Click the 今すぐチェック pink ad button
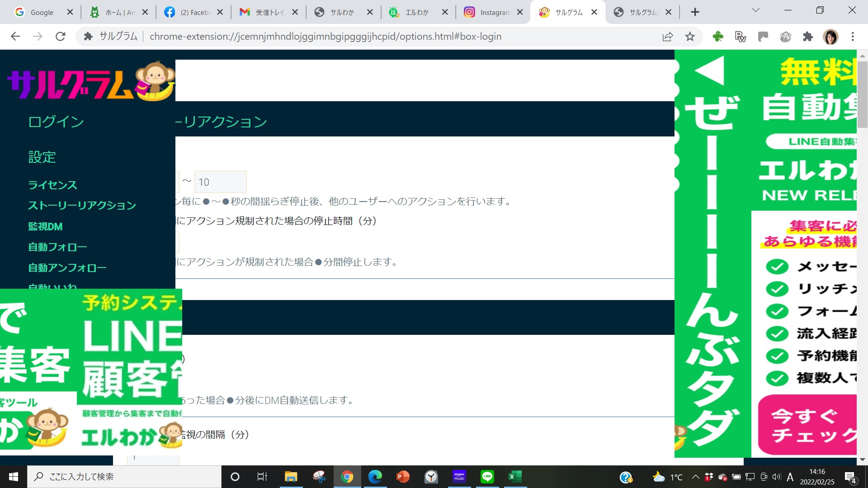868x488 pixels. (x=807, y=425)
